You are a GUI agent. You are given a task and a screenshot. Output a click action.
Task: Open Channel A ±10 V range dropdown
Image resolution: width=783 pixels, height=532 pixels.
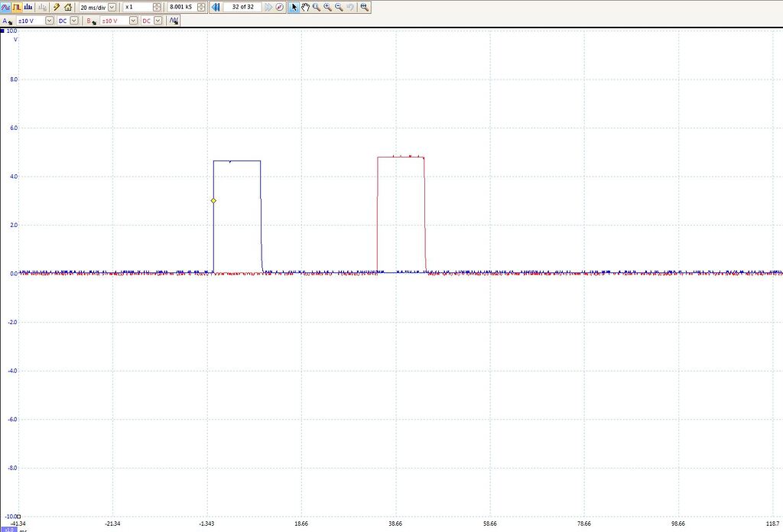[x=48, y=21]
